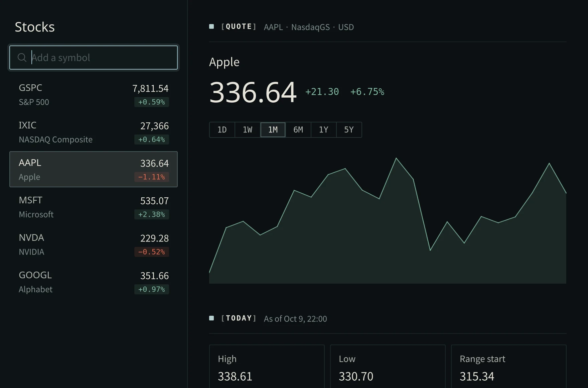Select the 1W range tab
Screen dimensions: 588x388
pyautogui.click(x=248, y=130)
